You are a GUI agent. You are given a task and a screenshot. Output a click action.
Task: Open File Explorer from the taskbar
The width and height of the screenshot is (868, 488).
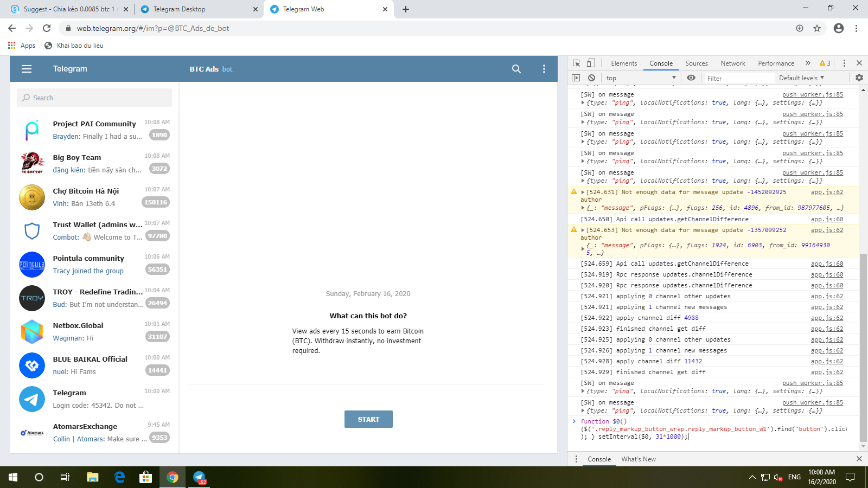93,477
